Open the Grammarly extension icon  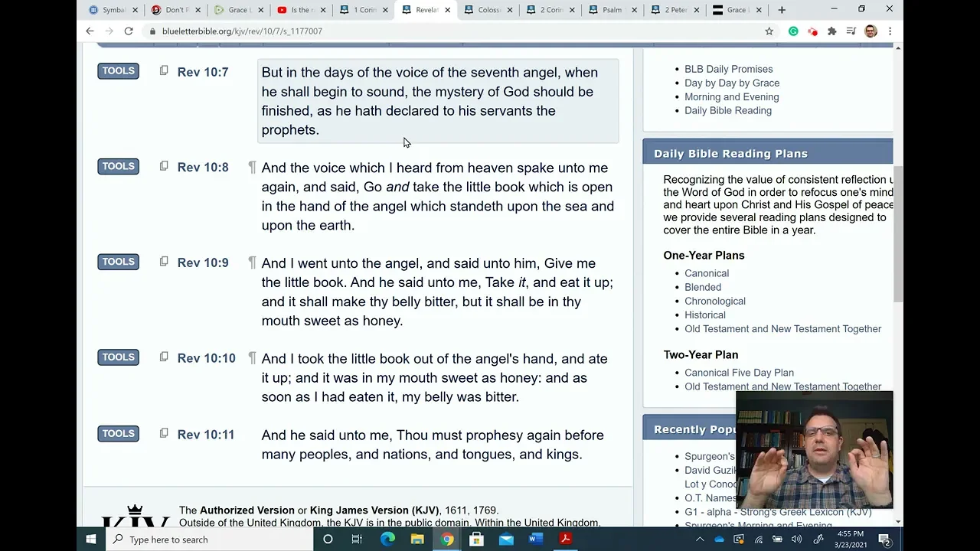pos(793,31)
